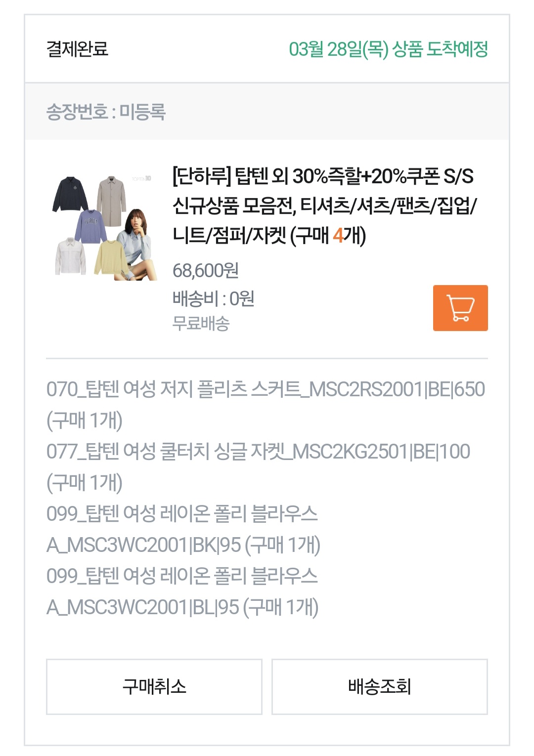The image size is (534, 756).
Task: Tap the 배송비 : 0원 line
Action: click(213, 298)
